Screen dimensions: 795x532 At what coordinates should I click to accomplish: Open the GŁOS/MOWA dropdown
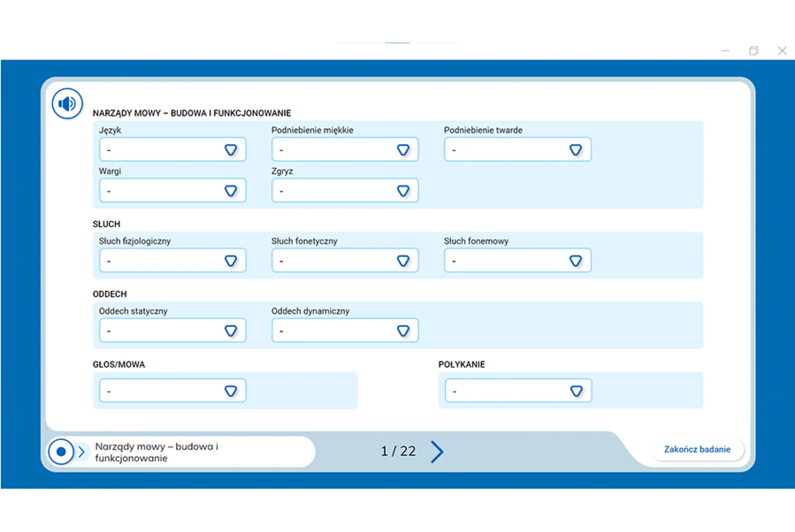[173, 391]
